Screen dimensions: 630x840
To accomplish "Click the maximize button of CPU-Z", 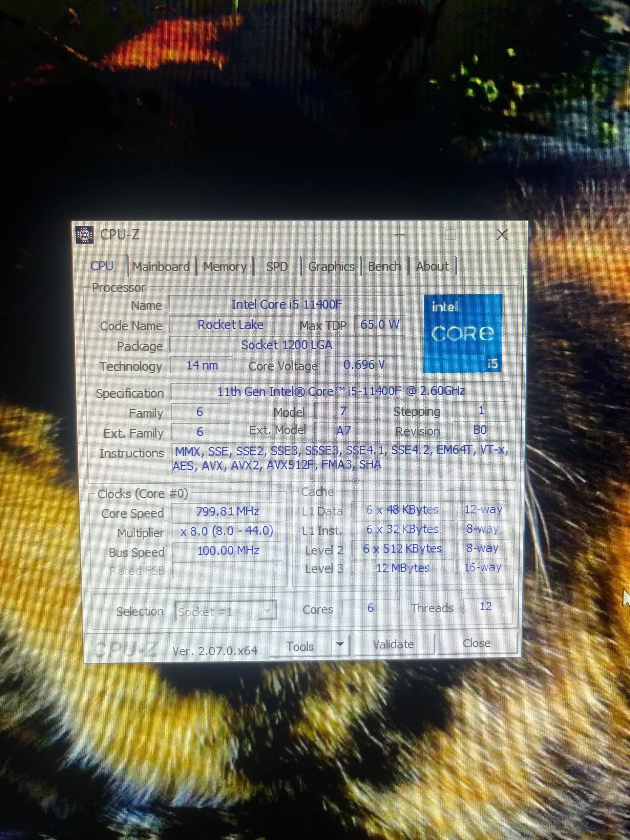I will (451, 234).
